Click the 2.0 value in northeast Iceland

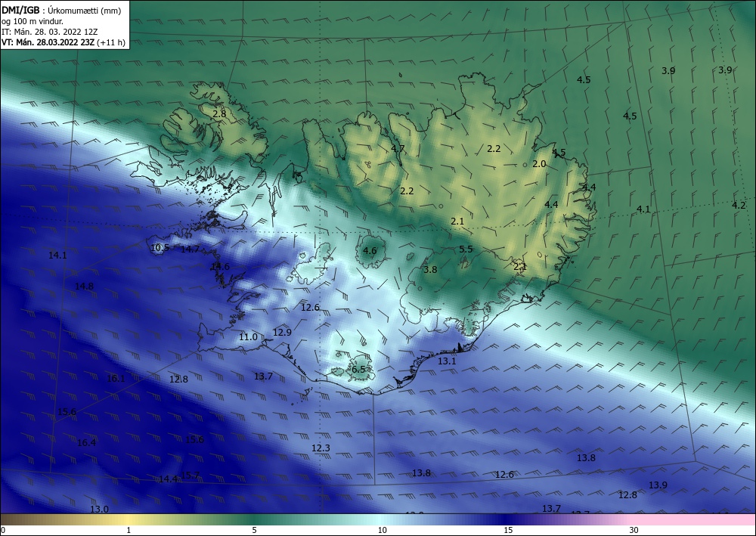(x=539, y=164)
